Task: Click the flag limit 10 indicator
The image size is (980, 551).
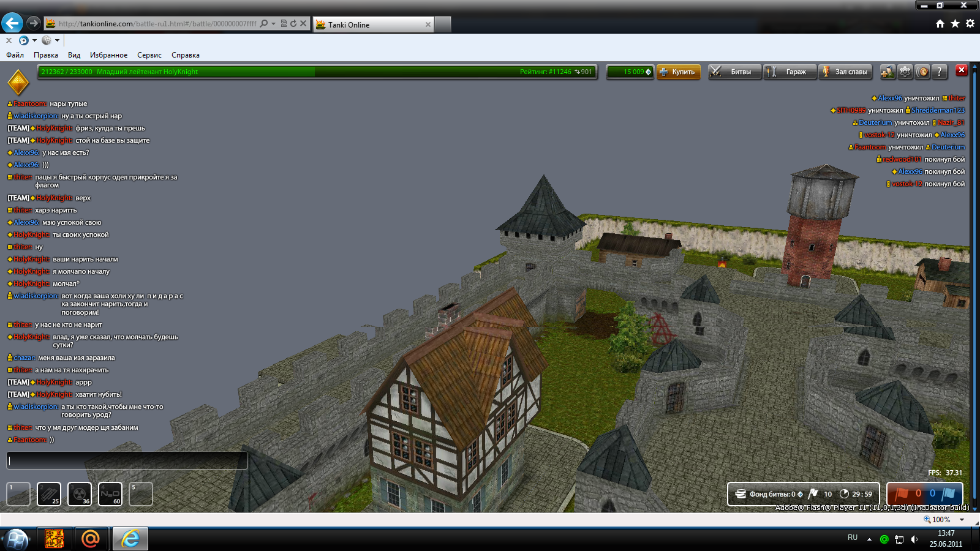Action: (821, 494)
